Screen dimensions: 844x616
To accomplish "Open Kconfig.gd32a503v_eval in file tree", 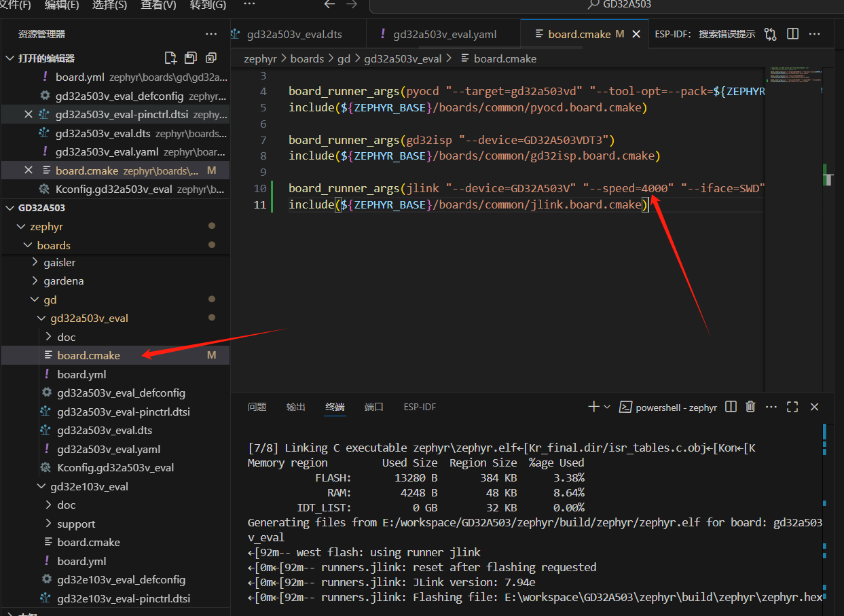I will [x=115, y=467].
